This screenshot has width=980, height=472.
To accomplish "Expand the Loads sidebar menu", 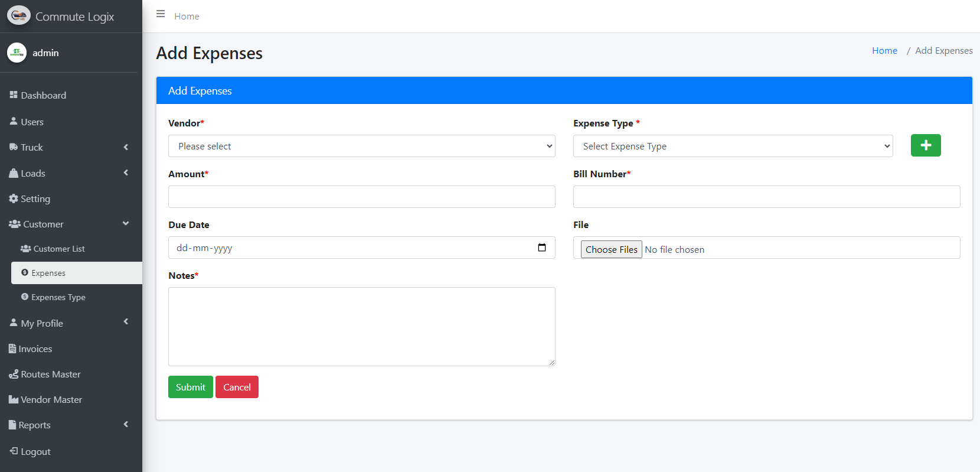I will pyautogui.click(x=68, y=173).
